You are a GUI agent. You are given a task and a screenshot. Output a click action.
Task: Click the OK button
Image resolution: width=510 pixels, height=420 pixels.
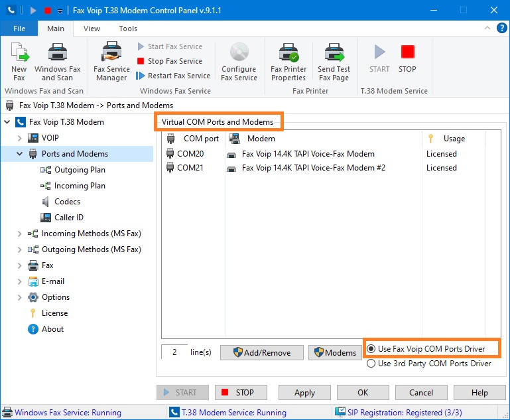(363, 393)
